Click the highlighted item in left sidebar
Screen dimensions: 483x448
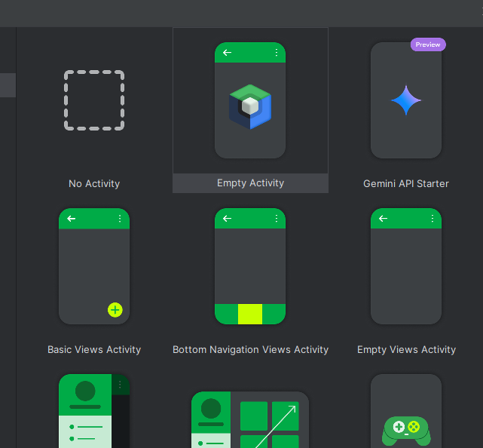[8, 85]
